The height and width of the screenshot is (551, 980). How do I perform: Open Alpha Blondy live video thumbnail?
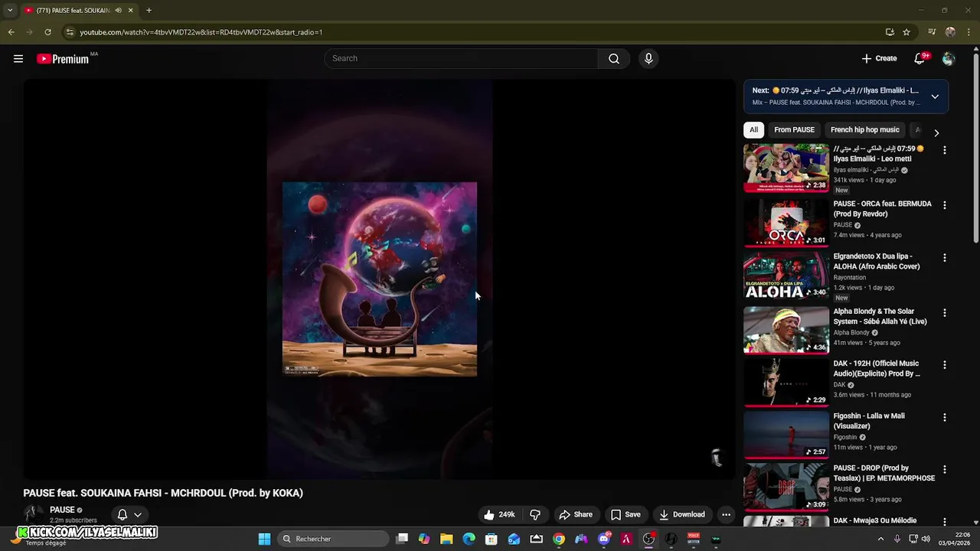(x=786, y=331)
